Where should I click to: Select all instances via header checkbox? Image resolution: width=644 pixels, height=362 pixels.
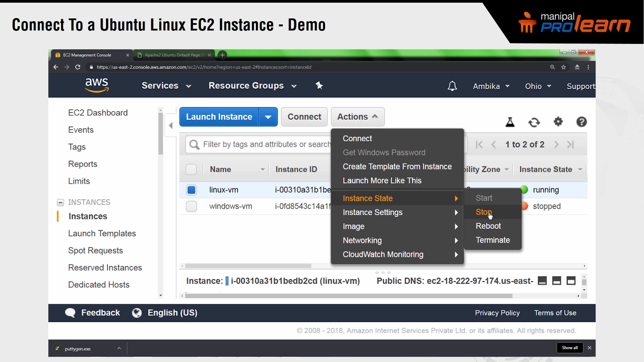tap(191, 169)
